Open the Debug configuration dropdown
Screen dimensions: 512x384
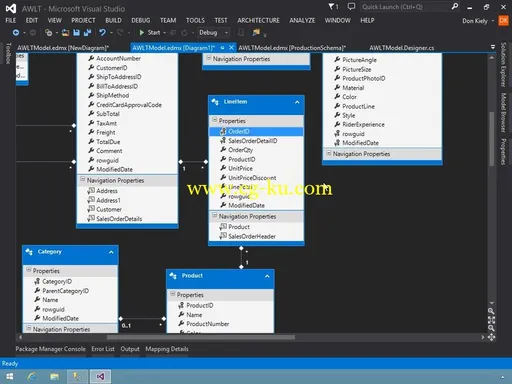(226, 32)
